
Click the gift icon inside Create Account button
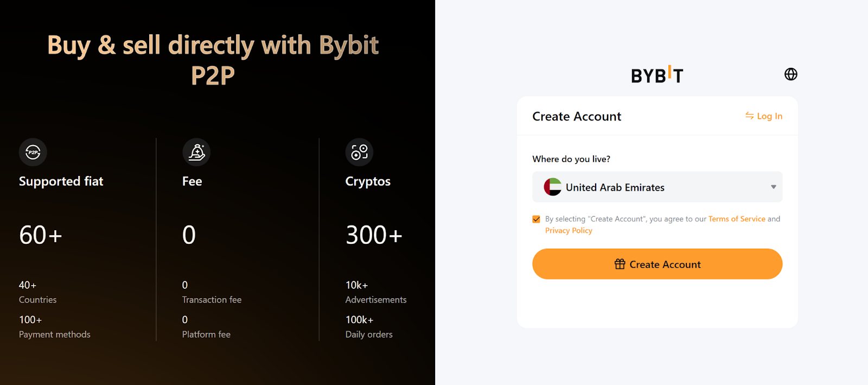click(619, 264)
